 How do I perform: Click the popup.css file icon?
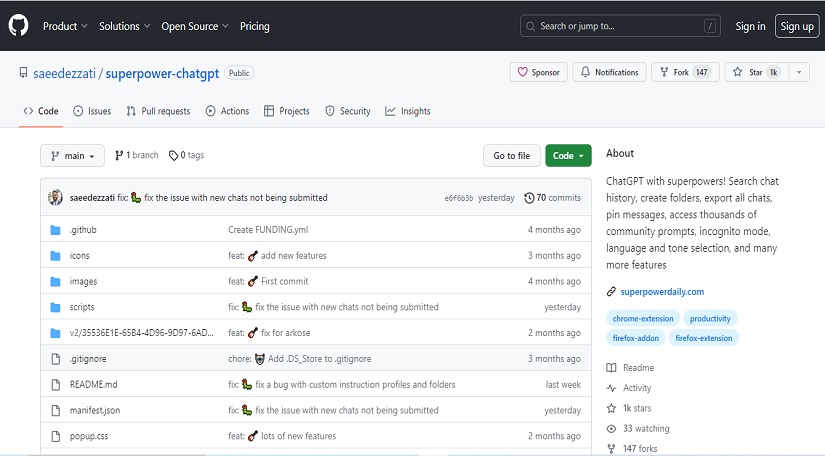pyautogui.click(x=56, y=436)
